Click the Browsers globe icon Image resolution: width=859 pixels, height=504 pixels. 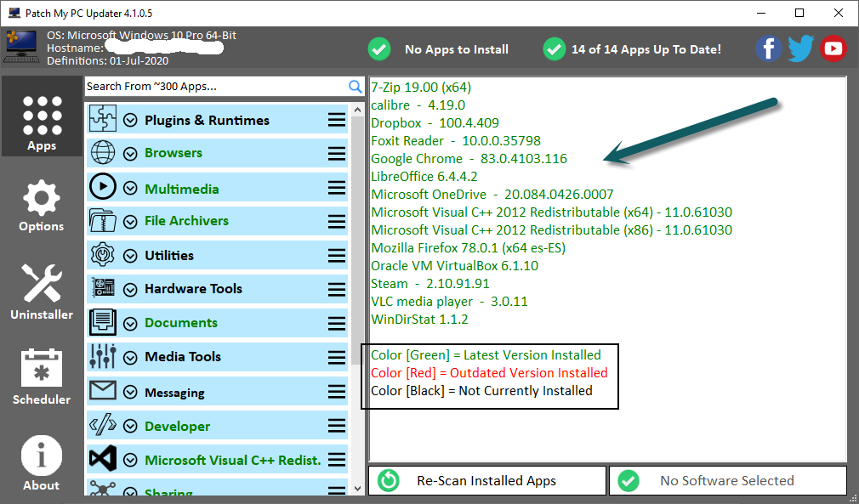(x=102, y=153)
